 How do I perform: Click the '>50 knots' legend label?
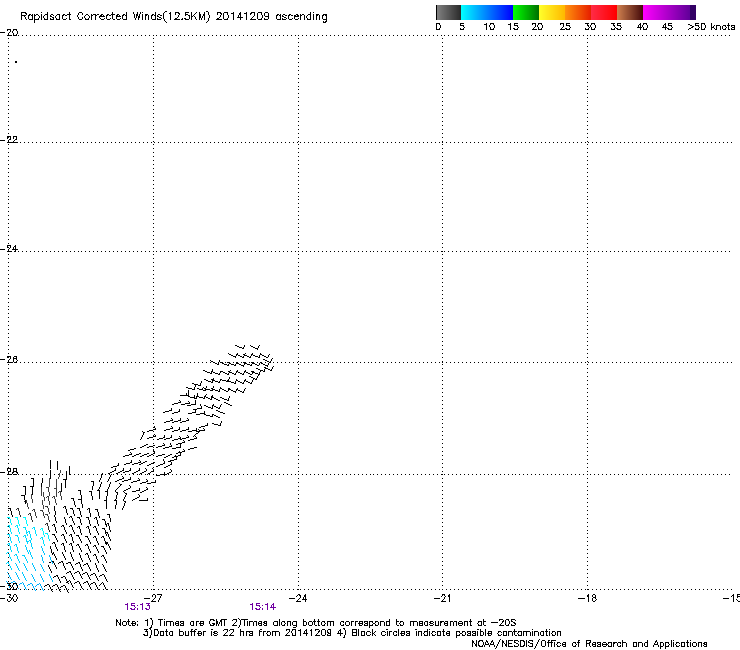711,27
